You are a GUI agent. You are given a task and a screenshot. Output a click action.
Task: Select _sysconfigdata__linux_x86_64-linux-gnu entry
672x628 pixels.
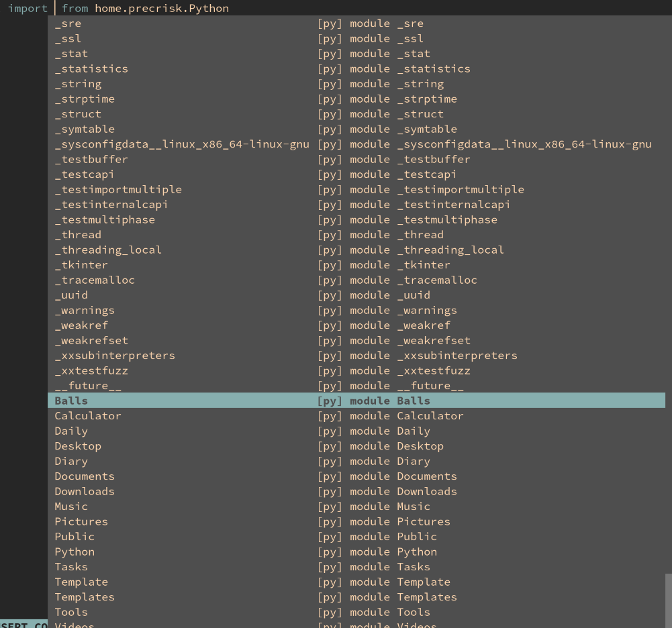click(x=356, y=144)
